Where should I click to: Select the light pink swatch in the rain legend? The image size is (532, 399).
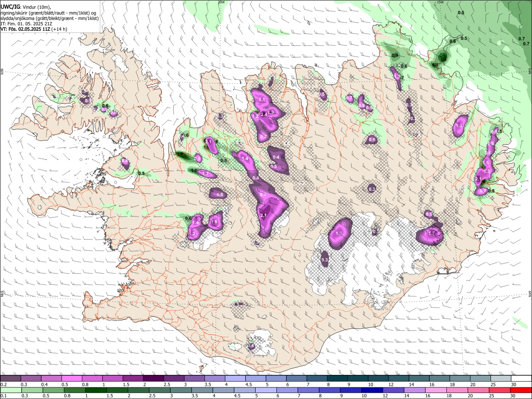click(436, 390)
